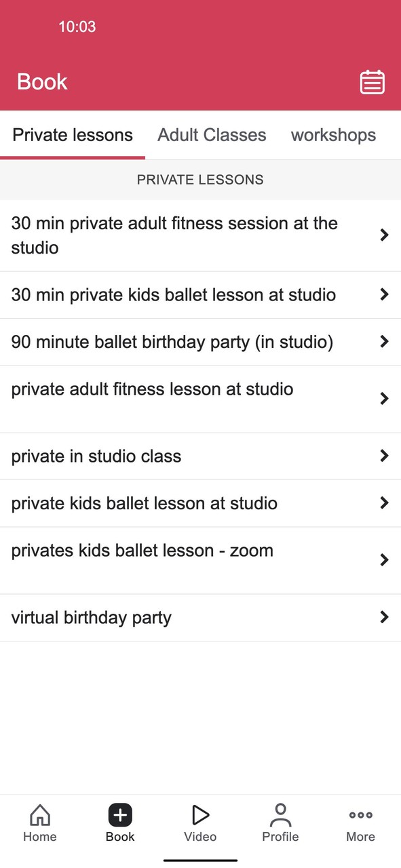Open the Video section icon
The image size is (401, 868).
pos(200,817)
